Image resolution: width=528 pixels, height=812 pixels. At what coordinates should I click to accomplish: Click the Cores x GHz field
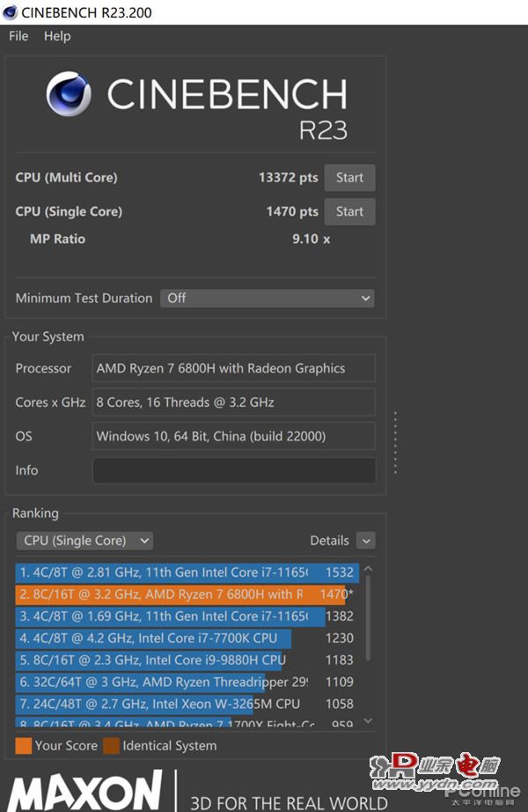click(234, 402)
